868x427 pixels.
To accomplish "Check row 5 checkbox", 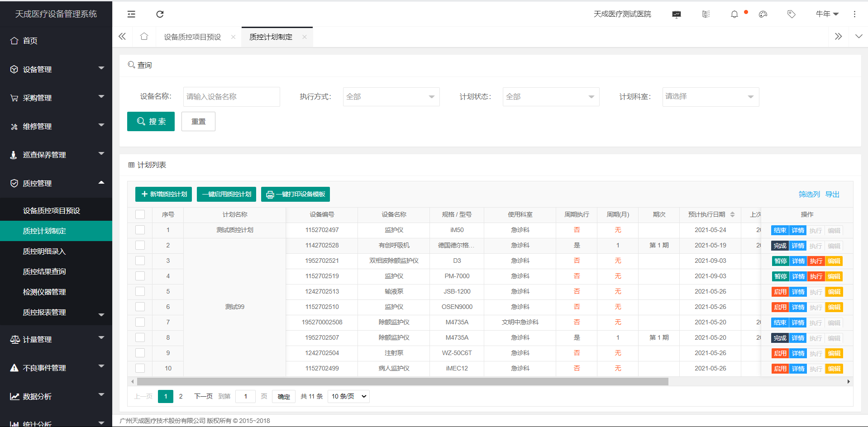I will 140,291.
